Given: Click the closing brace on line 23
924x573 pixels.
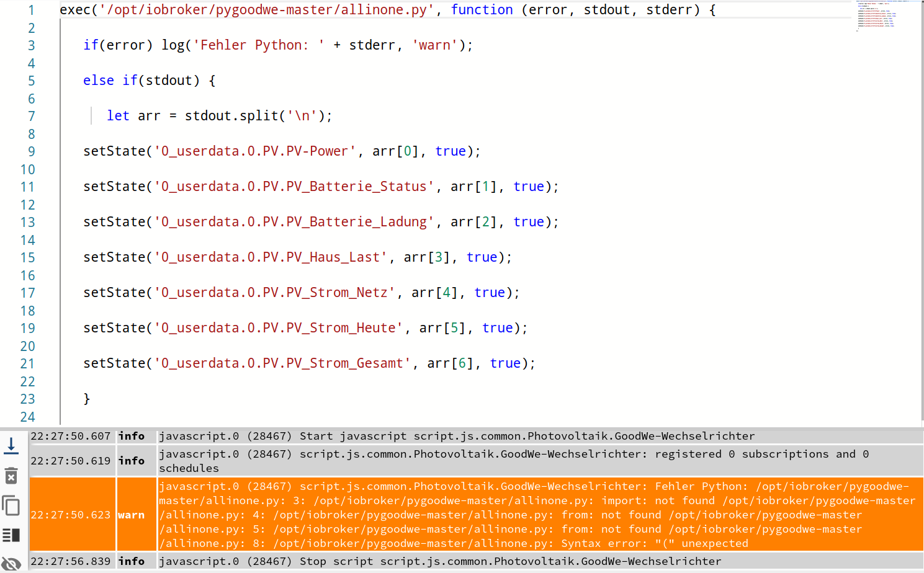Looking at the screenshot, I should pyautogui.click(x=87, y=399).
